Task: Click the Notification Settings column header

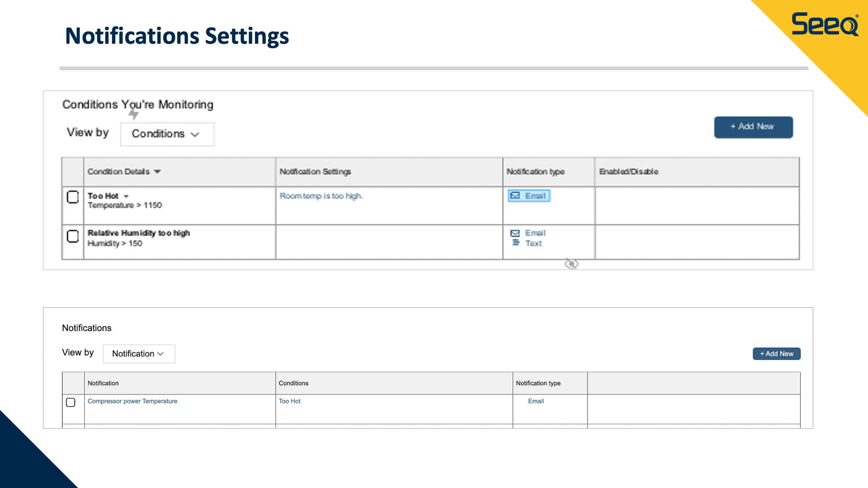Action: tap(315, 172)
